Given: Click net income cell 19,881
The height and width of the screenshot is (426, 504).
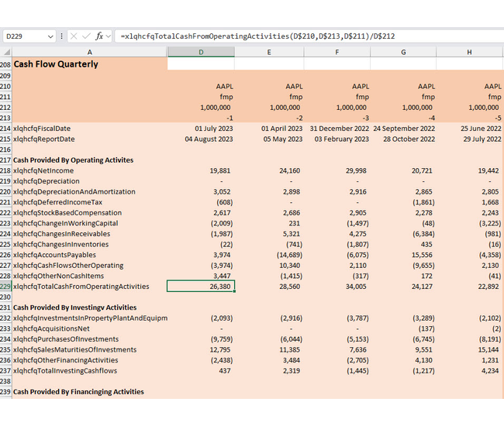Looking at the screenshot, I should click(x=201, y=170).
